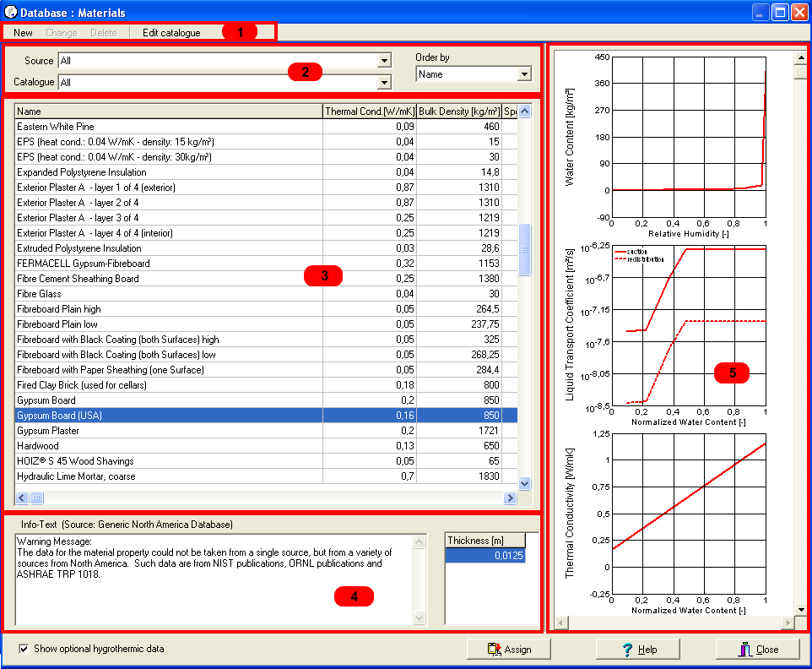Select Exterior Plaster A layer 1 of 4
The width and height of the screenshot is (812, 669).
click(x=266, y=188)
